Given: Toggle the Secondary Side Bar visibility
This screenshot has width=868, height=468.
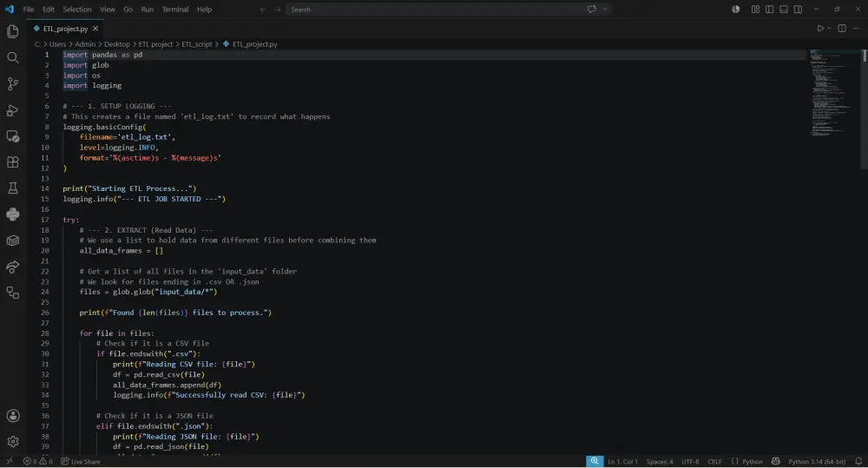Looking at the screenshot, I should coord(798,10).
